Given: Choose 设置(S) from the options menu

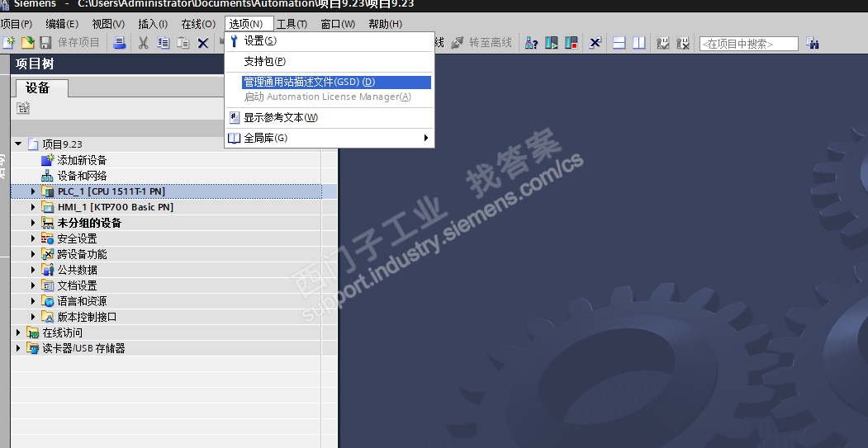Looking at the screenshot, I should [330, 41].
